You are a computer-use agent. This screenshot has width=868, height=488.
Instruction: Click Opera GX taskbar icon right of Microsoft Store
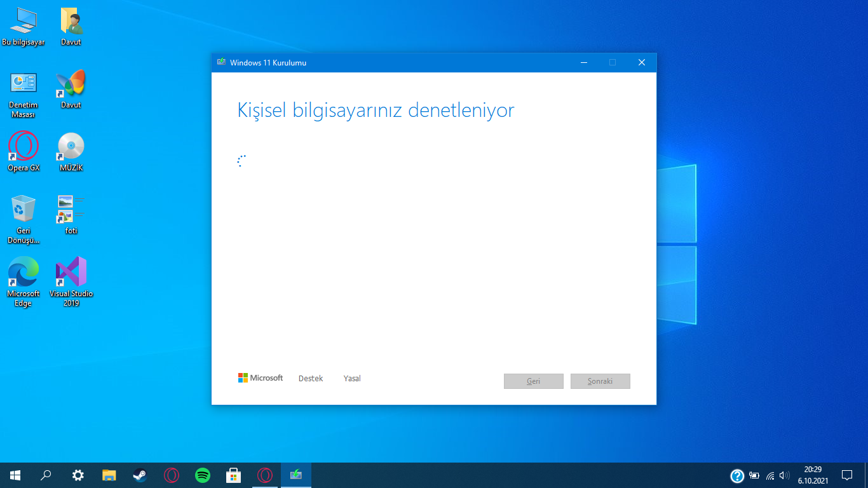click(x=265, y=475)
